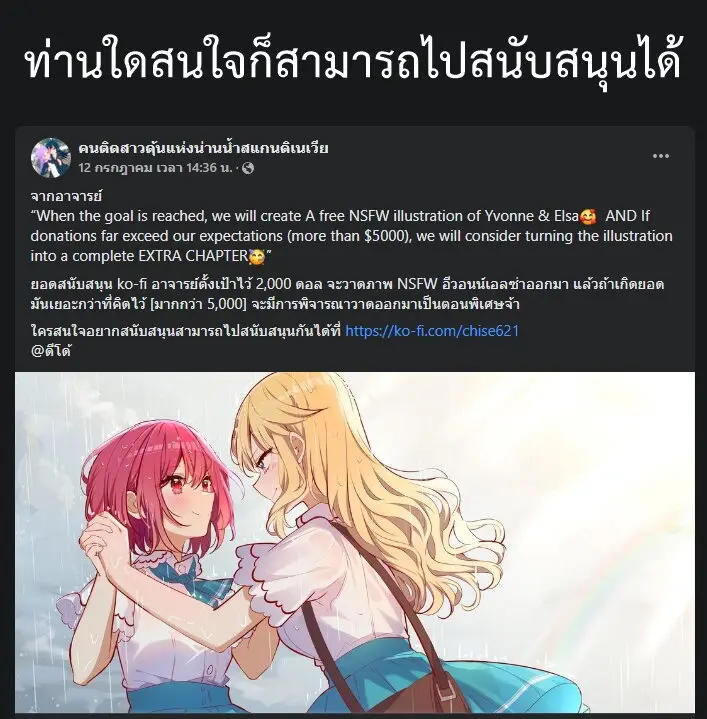Open the page's round profile avatar
This screenshot has height=719, width=707.
51,157
